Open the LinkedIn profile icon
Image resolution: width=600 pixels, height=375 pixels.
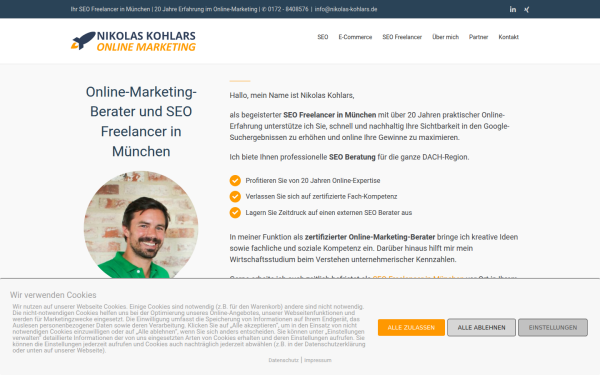513,9
